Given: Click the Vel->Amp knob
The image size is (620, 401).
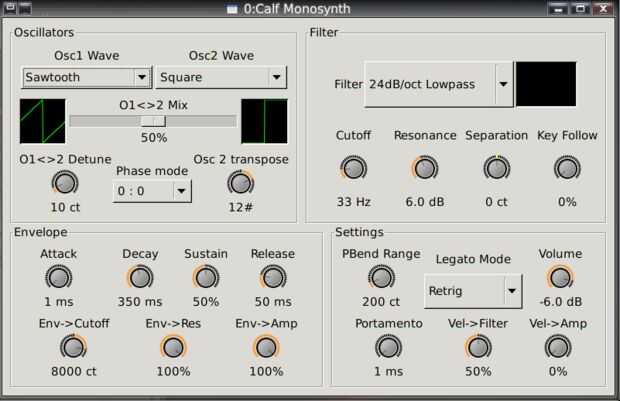Looking at the screenshot, I should [x=558, y=347].
